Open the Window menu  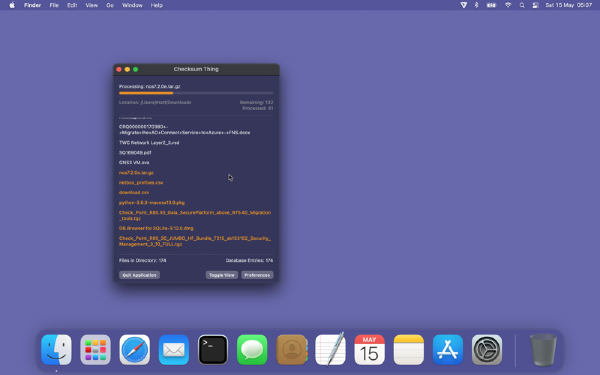click(x=132, y=5)
